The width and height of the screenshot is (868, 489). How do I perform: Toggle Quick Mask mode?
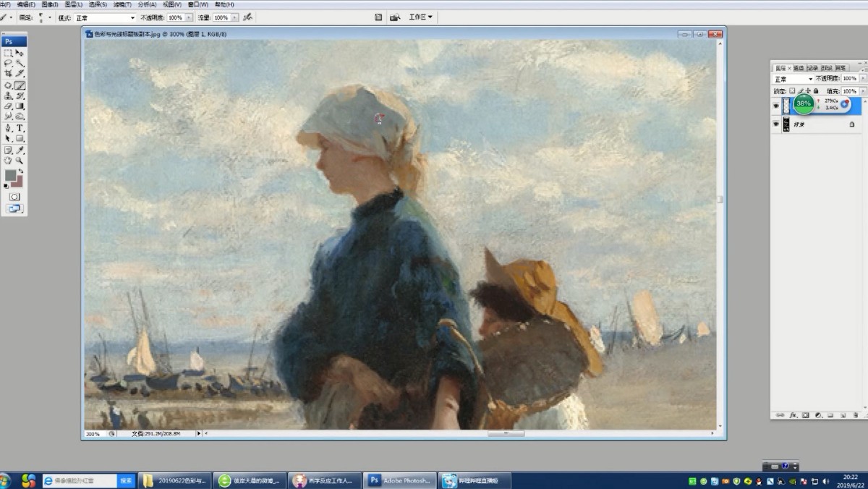pos(14,197)
